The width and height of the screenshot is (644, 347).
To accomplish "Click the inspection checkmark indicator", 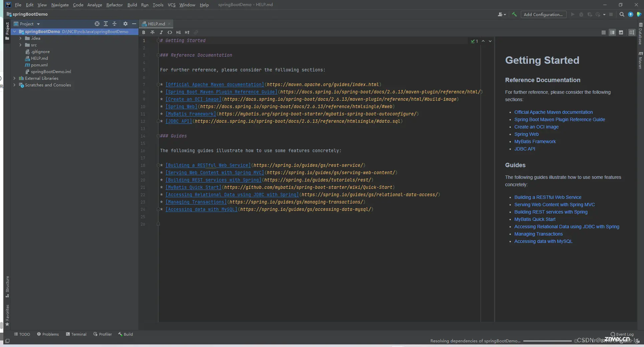I will (x=474, y=41).
